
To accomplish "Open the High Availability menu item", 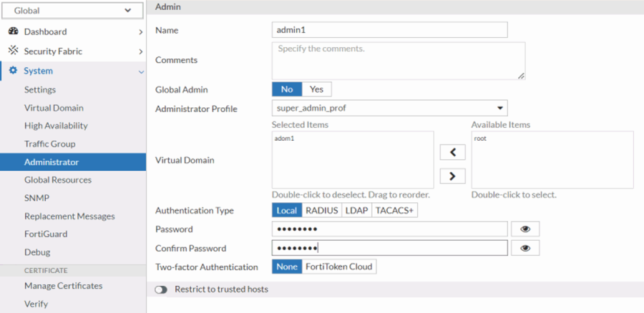I will click(x=56, y=126).
